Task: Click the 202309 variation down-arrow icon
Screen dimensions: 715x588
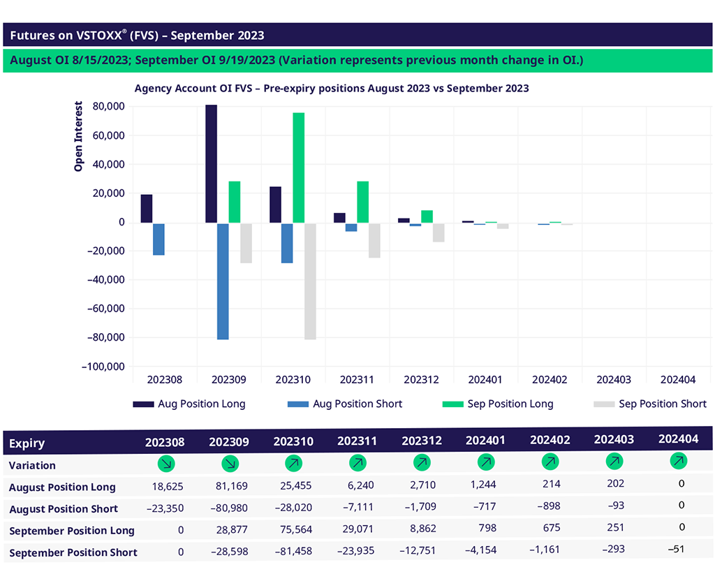Action: 230,464
